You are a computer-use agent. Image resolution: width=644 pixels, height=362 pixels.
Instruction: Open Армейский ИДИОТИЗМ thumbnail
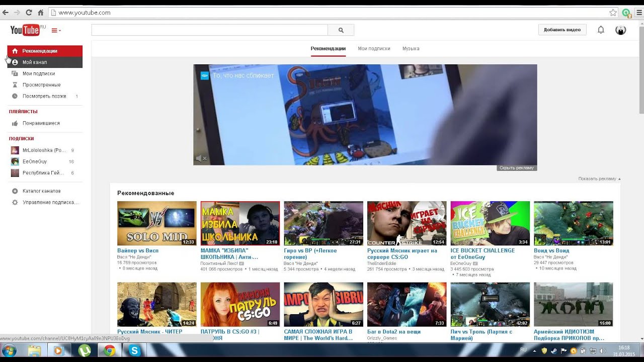(x=574, y=305)
